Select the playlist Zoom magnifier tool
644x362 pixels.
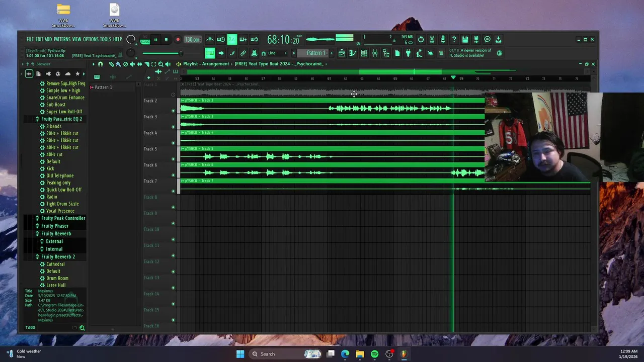coord(160,64)
